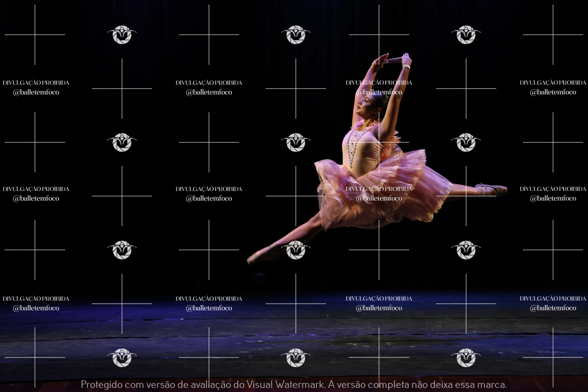Click the top-left DIVULGAÇÃO PROIBIDA text
The width and height of the screenshot is (588, 392).
point(36,83)
